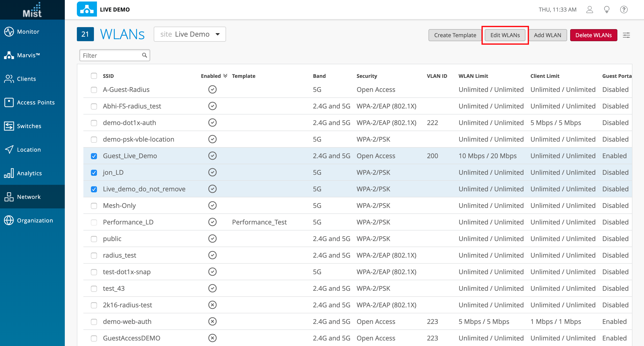This screenshot has width=644, height=346.
Task: Click the Performance_LD SSID row
Action: click(128, 222)
